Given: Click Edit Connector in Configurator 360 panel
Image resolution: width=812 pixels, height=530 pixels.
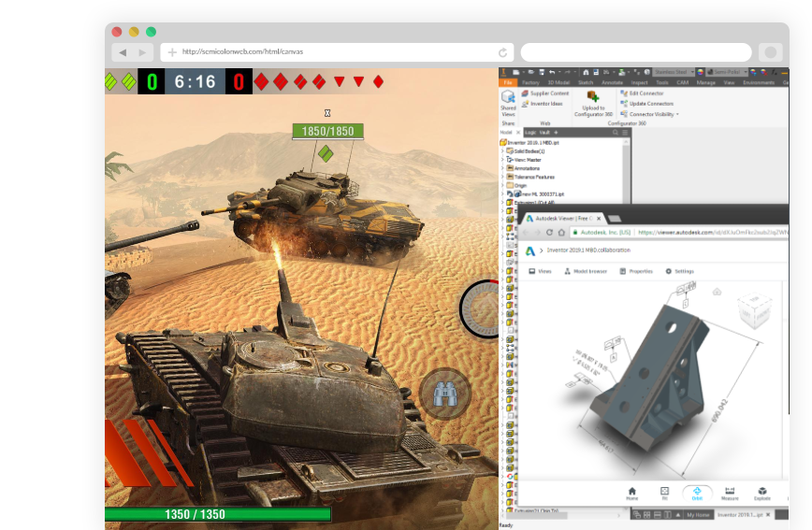Looking at the screenshot, I should coord(642,93).
